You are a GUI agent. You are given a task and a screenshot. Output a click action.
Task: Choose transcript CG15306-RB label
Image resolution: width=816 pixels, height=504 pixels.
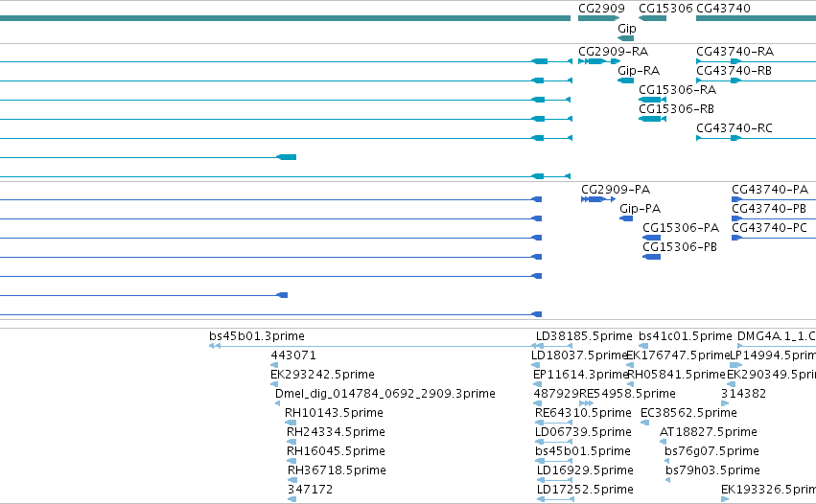[676, 109]
